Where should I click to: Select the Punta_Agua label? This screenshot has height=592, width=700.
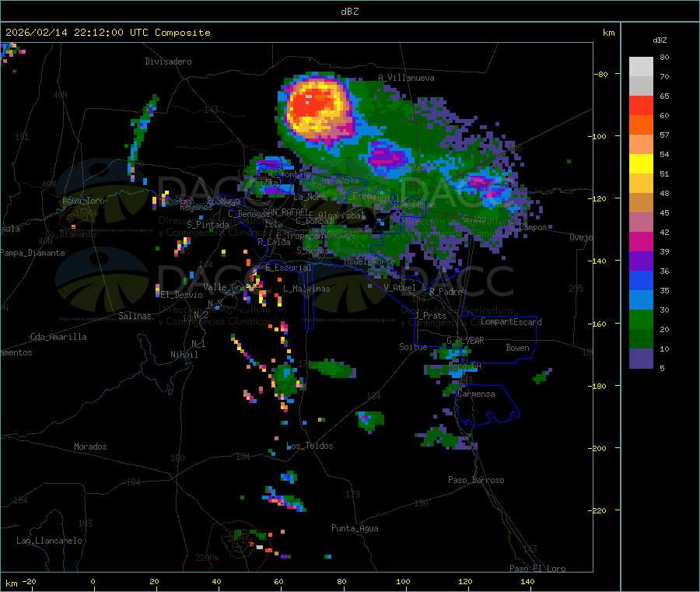click(x=355, y=528)
